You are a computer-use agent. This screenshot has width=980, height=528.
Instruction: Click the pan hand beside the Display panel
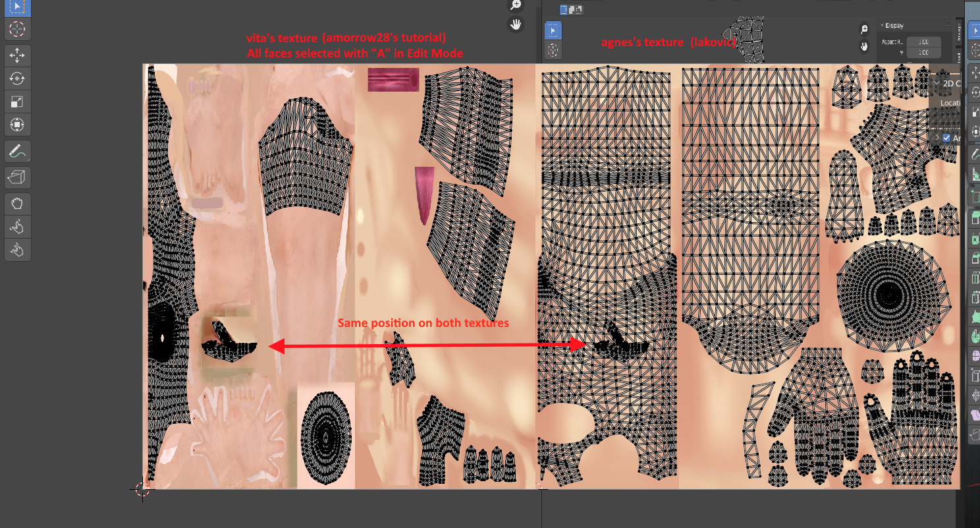coord(864,46)
